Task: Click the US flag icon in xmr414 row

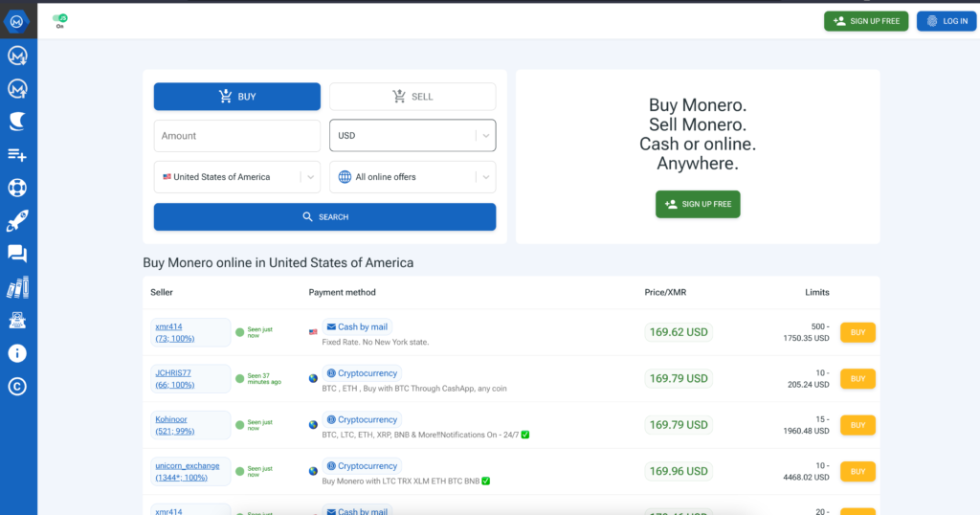Action: coord(313,332)
